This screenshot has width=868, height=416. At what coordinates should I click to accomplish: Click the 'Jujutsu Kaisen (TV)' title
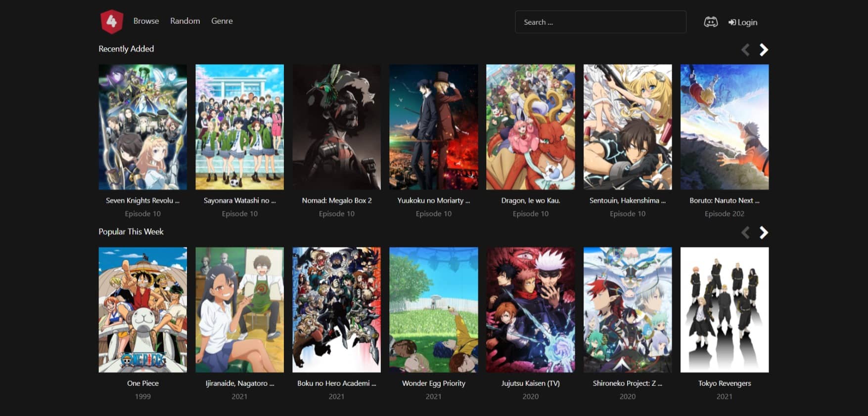pyautogui.click(x=531, y=383)
